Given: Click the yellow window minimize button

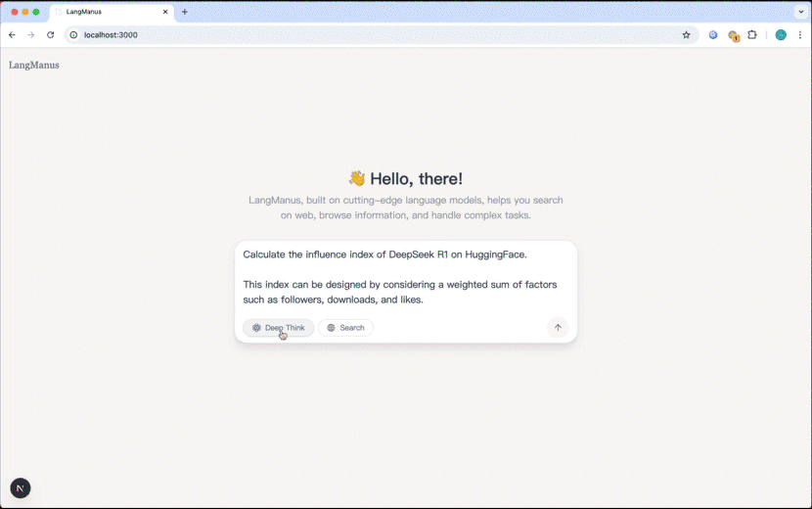Looking at the screenshot, I should pyautogui.click(x=24, y=12).
